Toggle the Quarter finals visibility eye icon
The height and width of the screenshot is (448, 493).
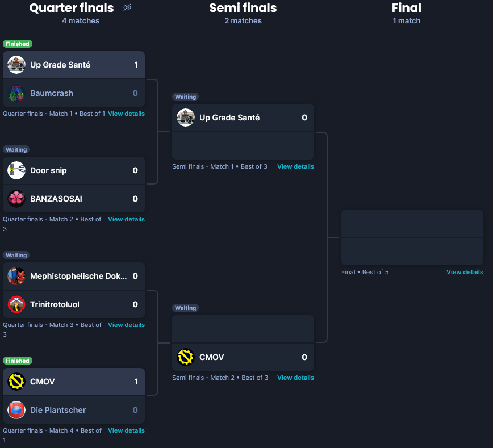click(x=127, y=7)
